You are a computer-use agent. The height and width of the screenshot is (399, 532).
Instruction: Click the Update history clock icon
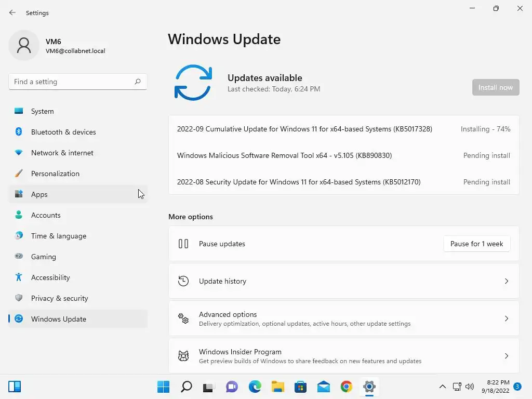point(183,281)
